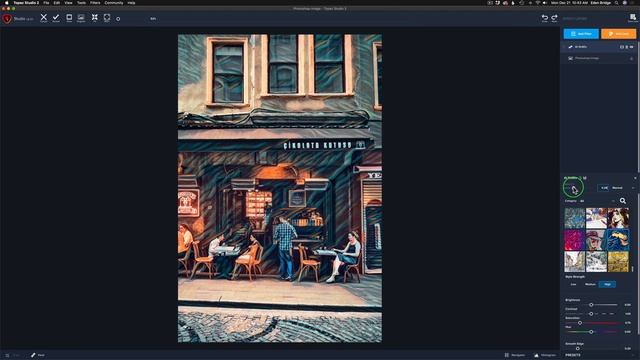Adjust the Contrast slider handle
Screen dimensions: 640x360
pos(591,314)
